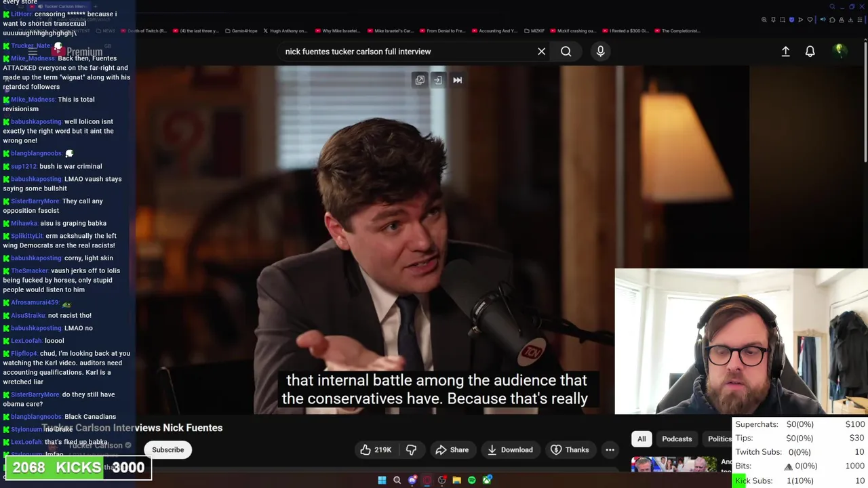Open the 'Mizkif crashing ou...' bookmark

coord(572,30)
